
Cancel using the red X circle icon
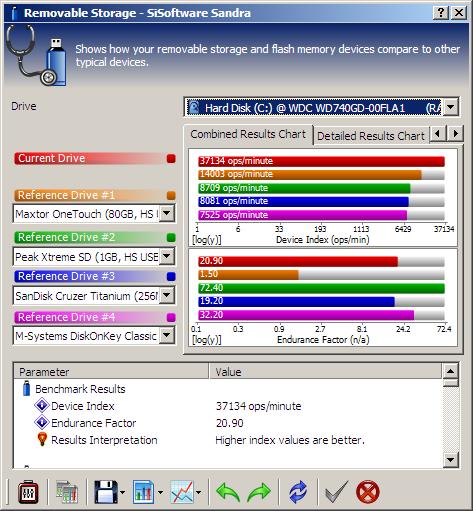click(368, 492)
